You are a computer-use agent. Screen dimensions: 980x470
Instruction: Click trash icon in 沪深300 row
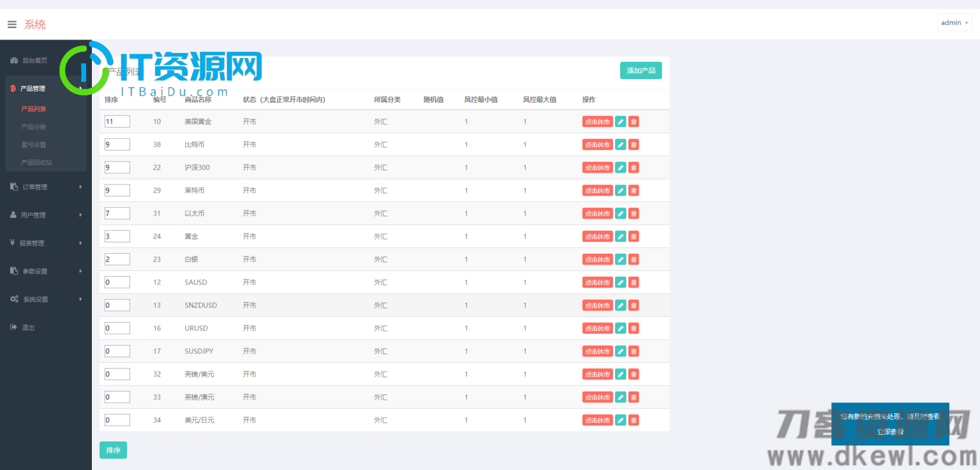pyautogui.click(x=634, y=168)
